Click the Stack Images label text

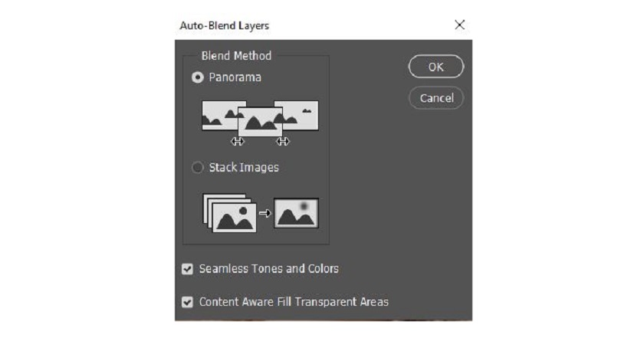[244, 167]
